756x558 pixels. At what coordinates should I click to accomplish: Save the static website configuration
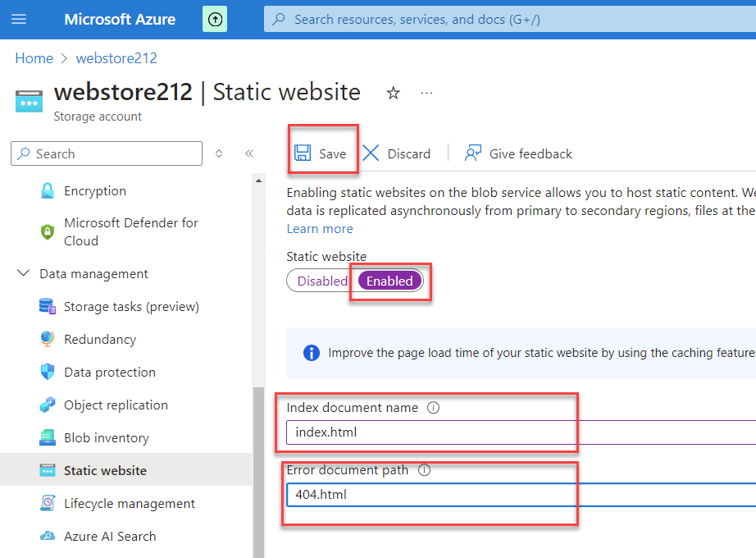tap(323, 153)
